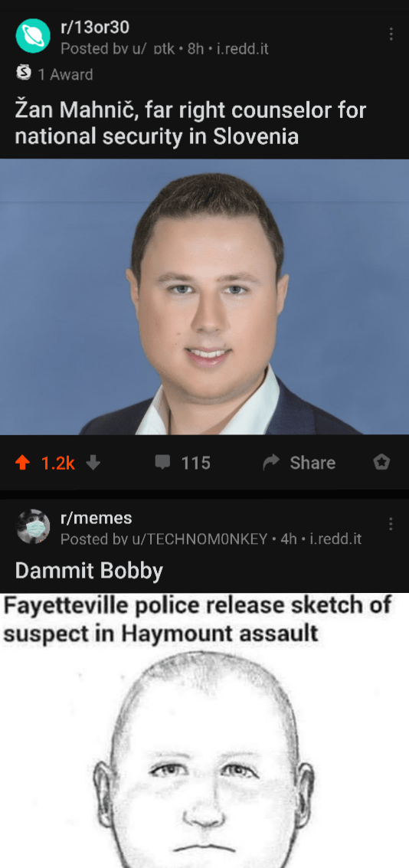409x868 pixels.
Task: Open the Dammit Bobby post title
Action: coord(89,571)
